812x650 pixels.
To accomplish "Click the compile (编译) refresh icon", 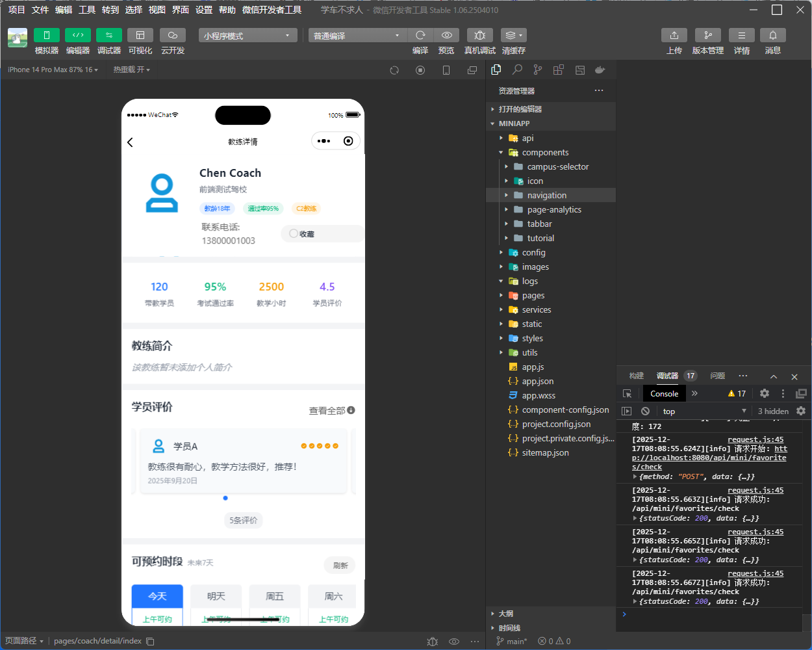I will pyautogui.click(x=420, y=35).
